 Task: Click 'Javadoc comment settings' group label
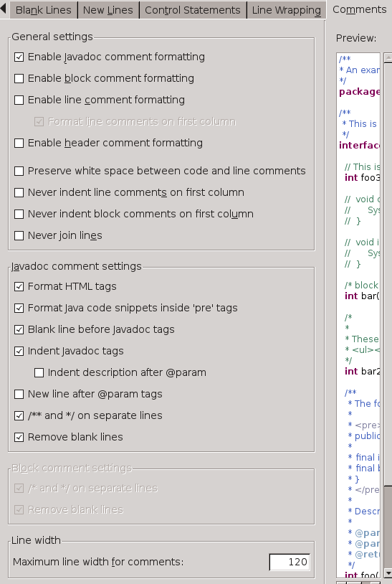click(76, 266)
